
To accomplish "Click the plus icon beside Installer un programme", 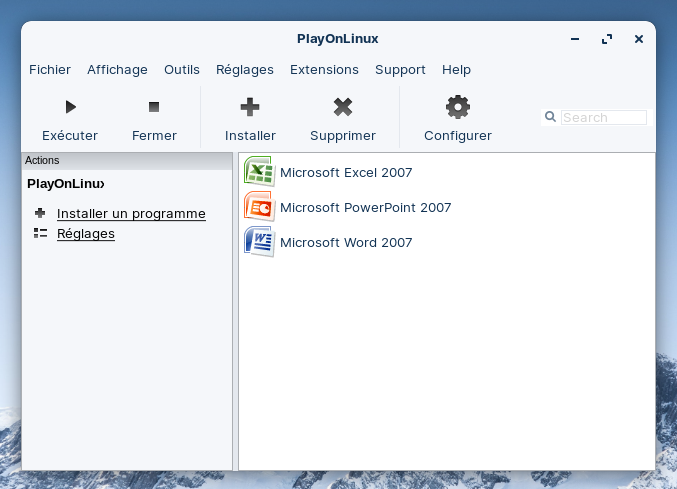I will [x=40, y=213].
